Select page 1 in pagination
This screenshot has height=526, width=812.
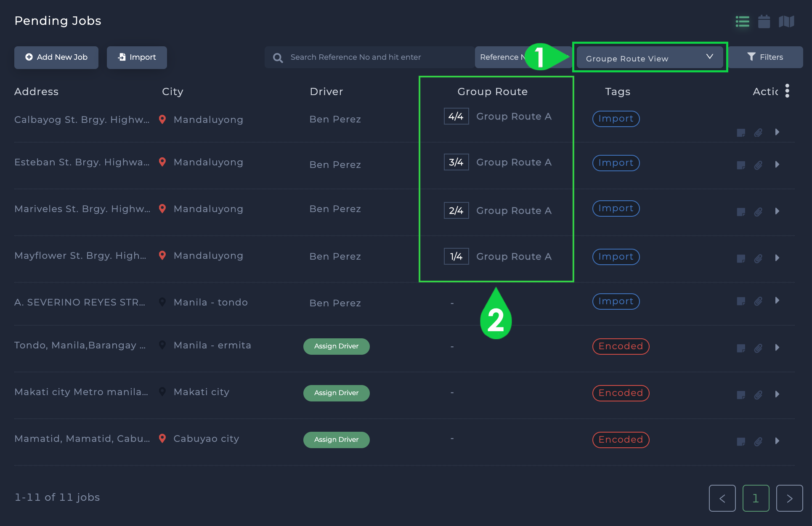coord(756,498)
